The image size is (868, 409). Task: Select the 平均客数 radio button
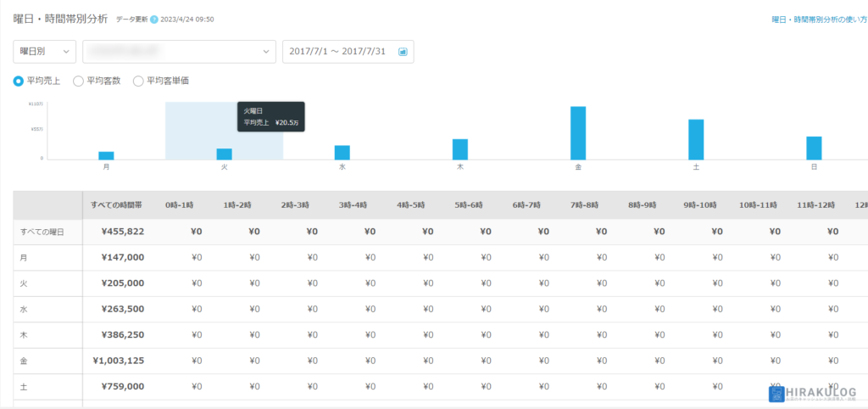tap(78, 81)
